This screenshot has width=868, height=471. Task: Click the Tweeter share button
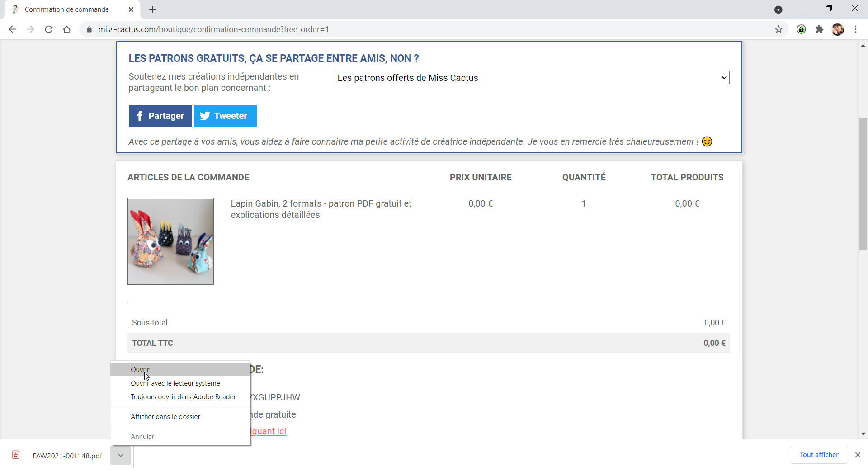pyautogui.click(x=225, y=116)
